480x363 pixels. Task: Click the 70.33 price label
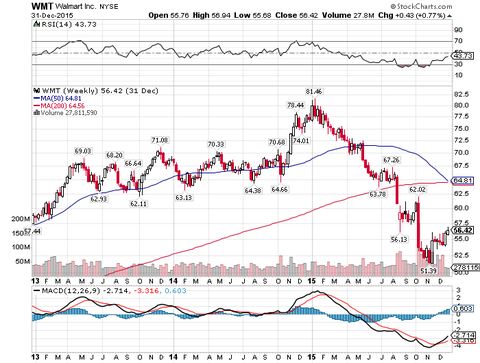[216, 144]
